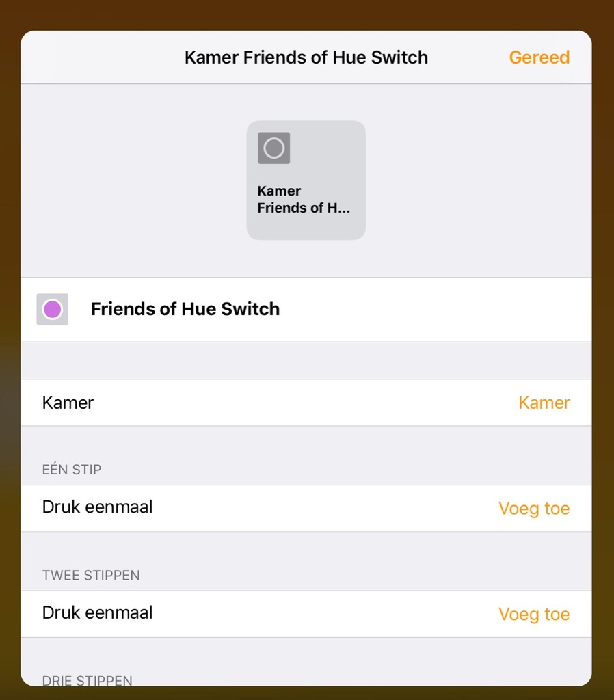Tap the Kamer Friends of Hue Switch title
Screen dimensions: 614x700
pos(306,57)
